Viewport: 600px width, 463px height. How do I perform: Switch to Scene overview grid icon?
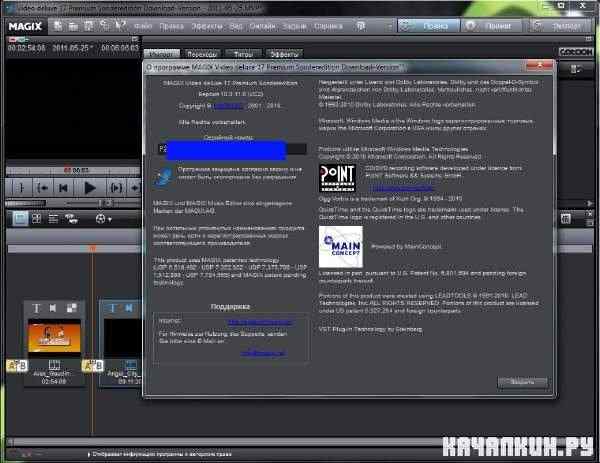[37, 219]
